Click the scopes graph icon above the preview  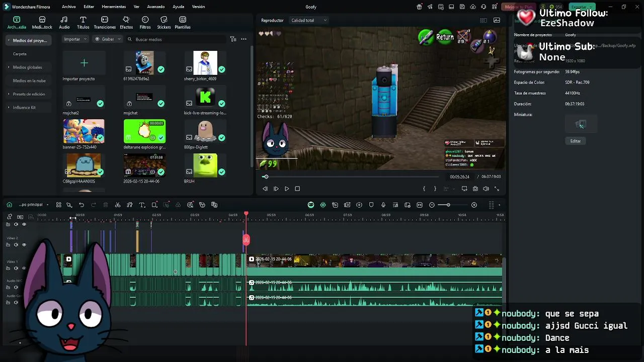(497, 20)
